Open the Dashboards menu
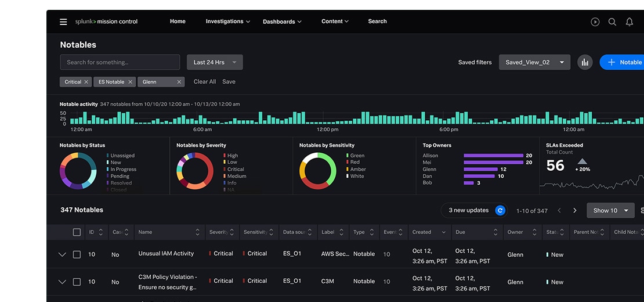Viewport: 644px width, 302px height. (x=282, y=21)
